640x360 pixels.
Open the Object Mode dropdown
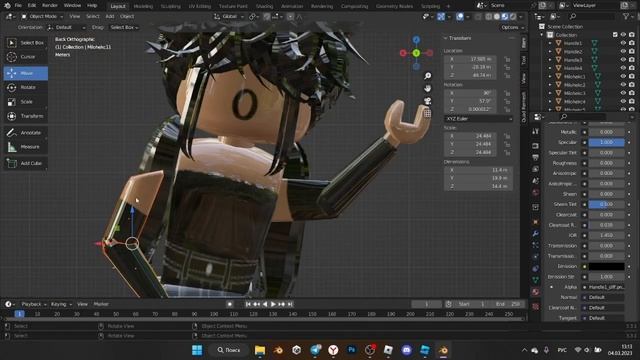point(42,16)
